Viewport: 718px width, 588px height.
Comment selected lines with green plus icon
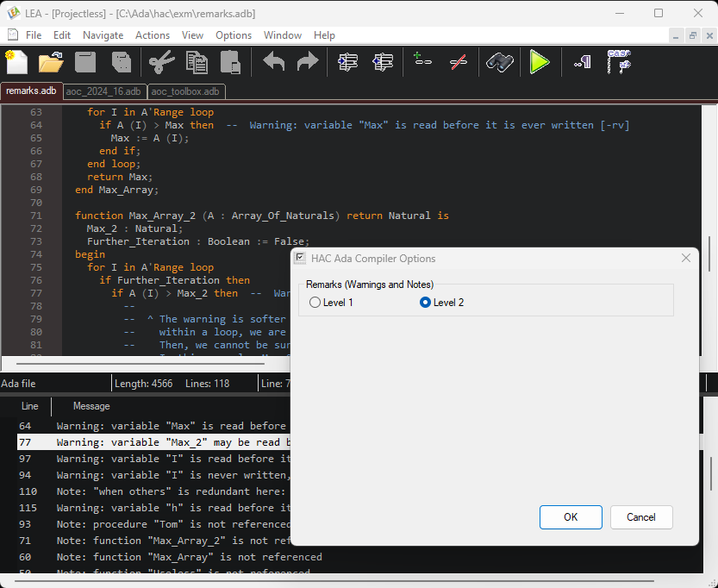[421, 60]
